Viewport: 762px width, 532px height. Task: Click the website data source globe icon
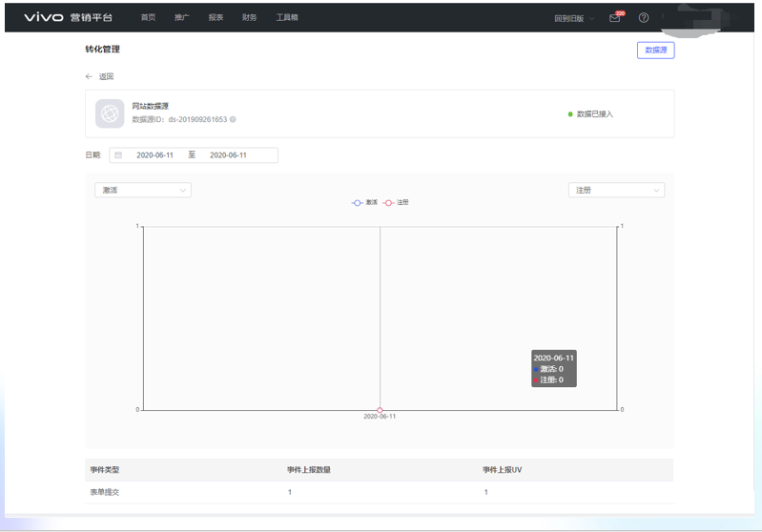110,113
